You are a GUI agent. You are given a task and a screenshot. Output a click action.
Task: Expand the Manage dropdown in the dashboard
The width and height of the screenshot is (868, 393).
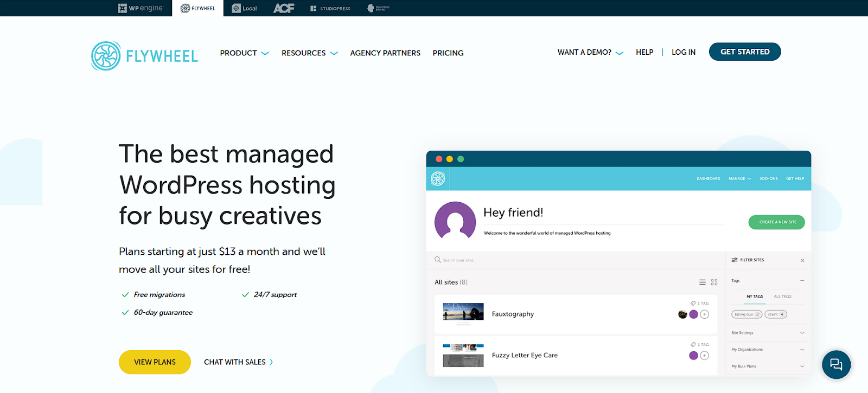tap(740, 178)
